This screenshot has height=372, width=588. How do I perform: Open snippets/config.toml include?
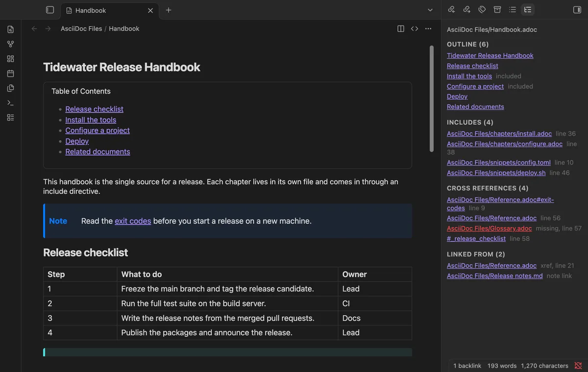(499, 163)
